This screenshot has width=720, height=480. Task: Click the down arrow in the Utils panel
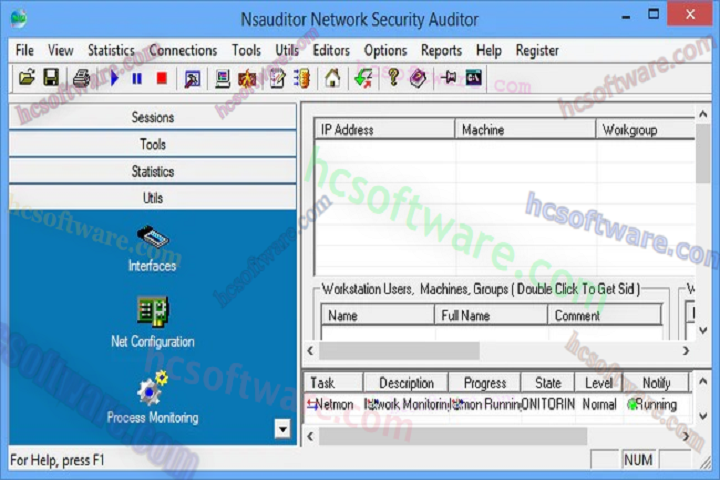[x=282, y=429]
